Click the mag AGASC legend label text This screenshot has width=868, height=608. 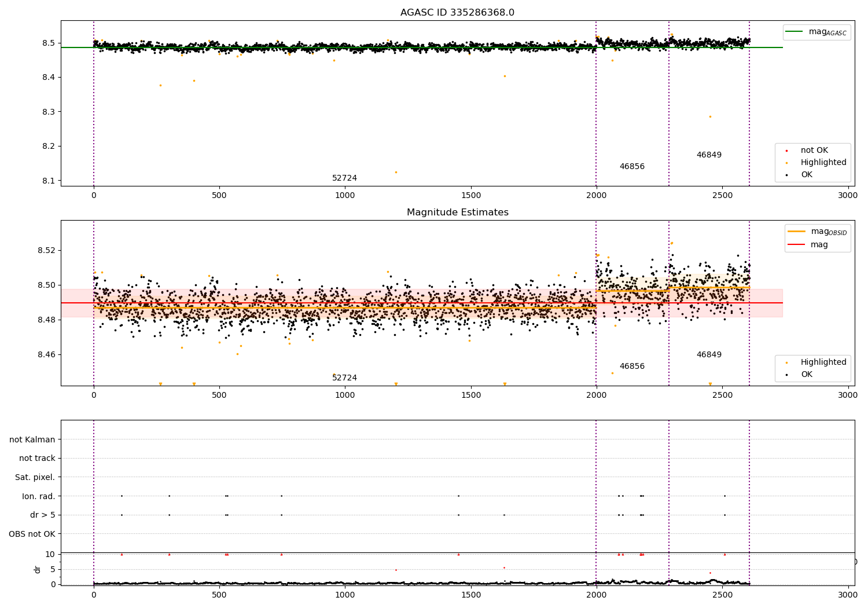coord(827,32)
